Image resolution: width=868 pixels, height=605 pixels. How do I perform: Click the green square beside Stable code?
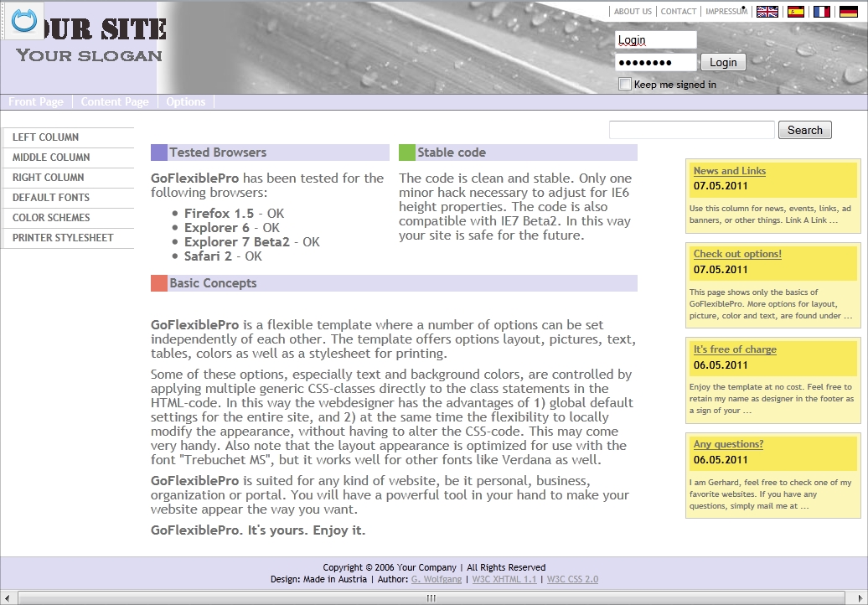407,153
